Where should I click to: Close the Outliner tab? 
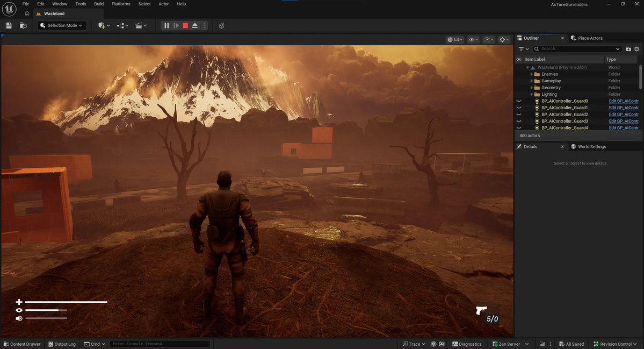point(562,38)
